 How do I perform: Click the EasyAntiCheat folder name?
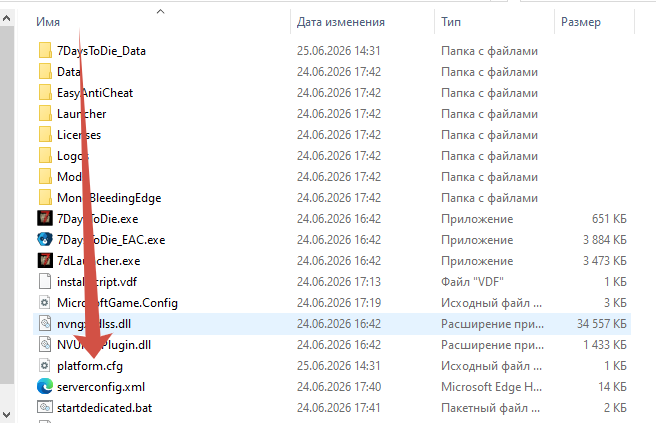pyautogui.click(x=95, y=93)
